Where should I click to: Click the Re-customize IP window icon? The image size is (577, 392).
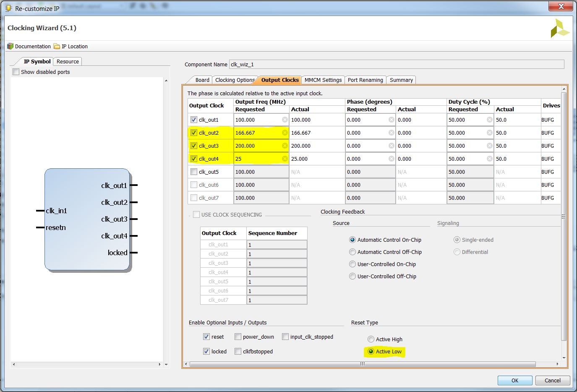(x=8, y=8)
